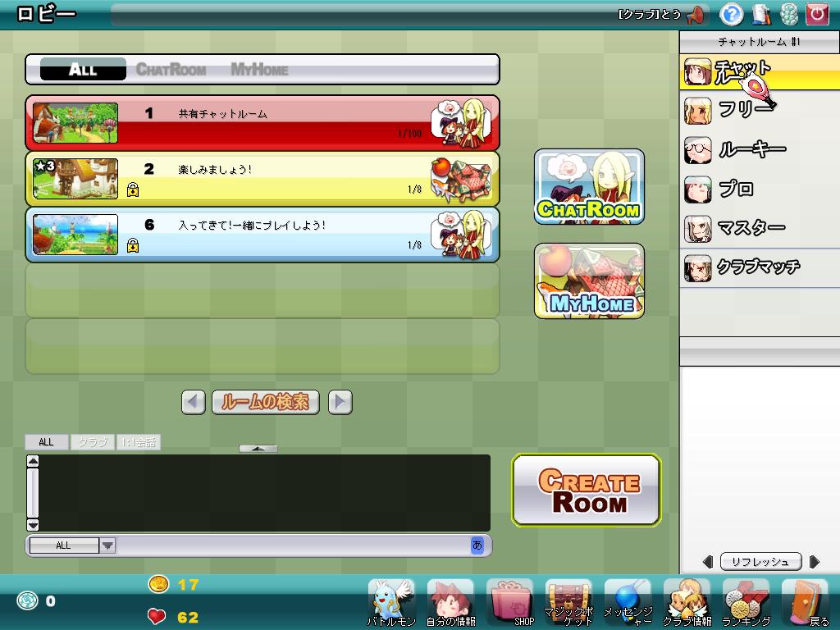This screenshot has width=840, height=630.
Task: Open 自分の情報 character info icon
Action: pos(450,601)
